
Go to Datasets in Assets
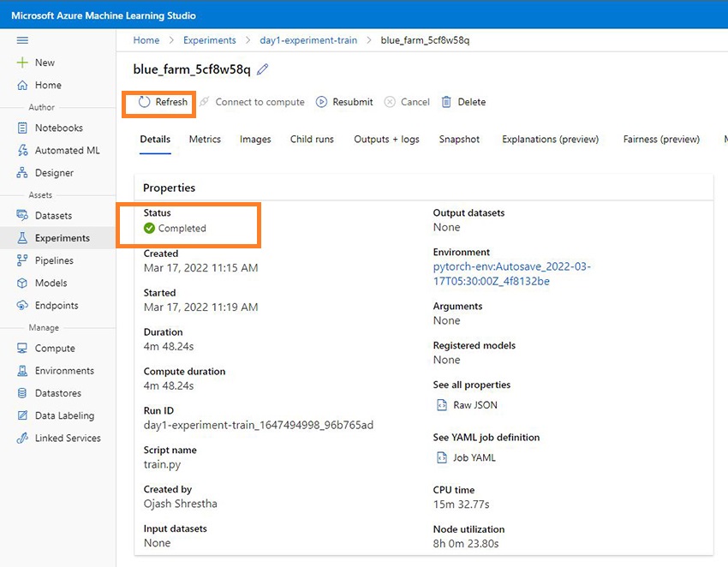click(x=53, y=216)
